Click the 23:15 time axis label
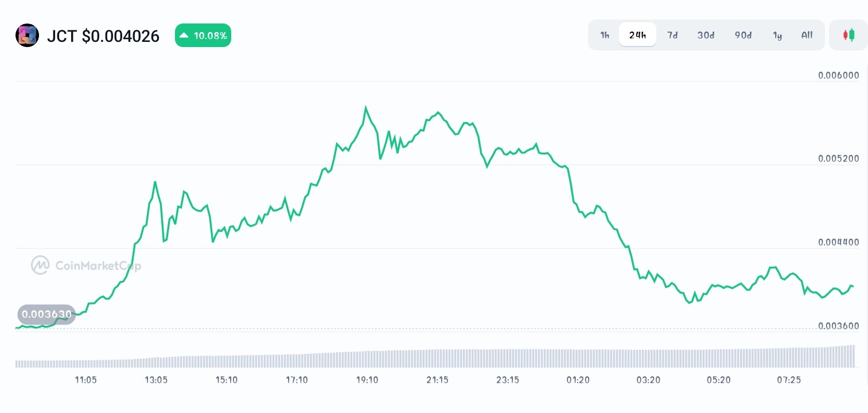The height and width of the screenshot is (413, 868). (x=508, y=380)
